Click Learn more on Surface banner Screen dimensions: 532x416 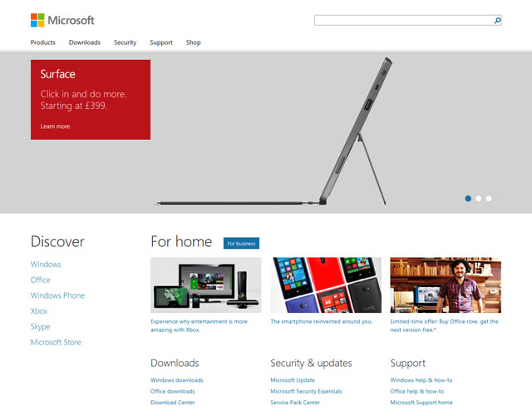pyautogui.click(x=55, y=126)
